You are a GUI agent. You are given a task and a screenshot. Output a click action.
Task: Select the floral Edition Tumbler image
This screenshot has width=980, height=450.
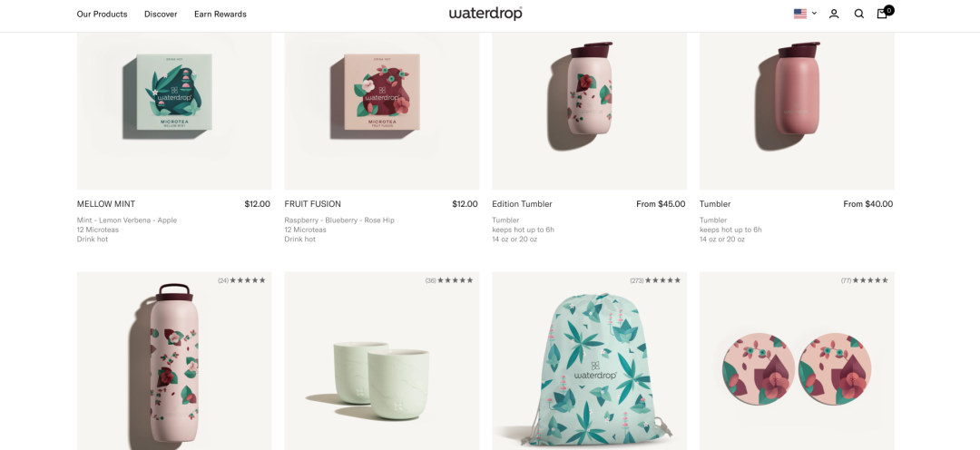[590, 111]
